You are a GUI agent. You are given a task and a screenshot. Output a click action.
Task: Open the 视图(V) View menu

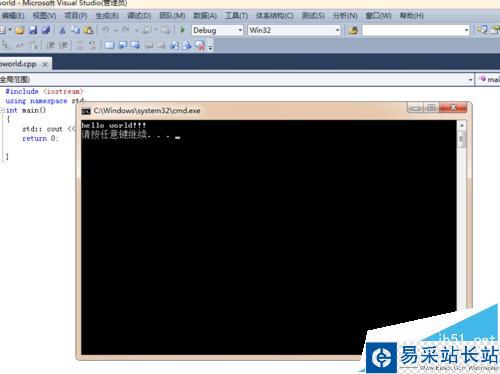point(44,16)
